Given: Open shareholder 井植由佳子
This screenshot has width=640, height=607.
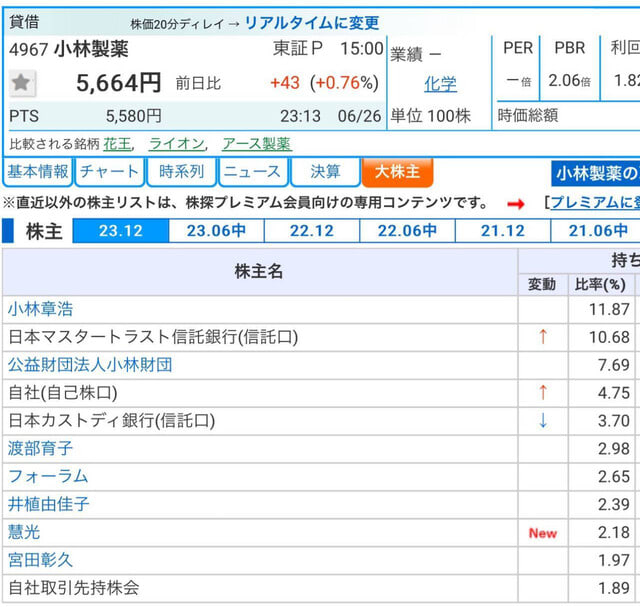Looking at the screenshot, I should point(49,504).
